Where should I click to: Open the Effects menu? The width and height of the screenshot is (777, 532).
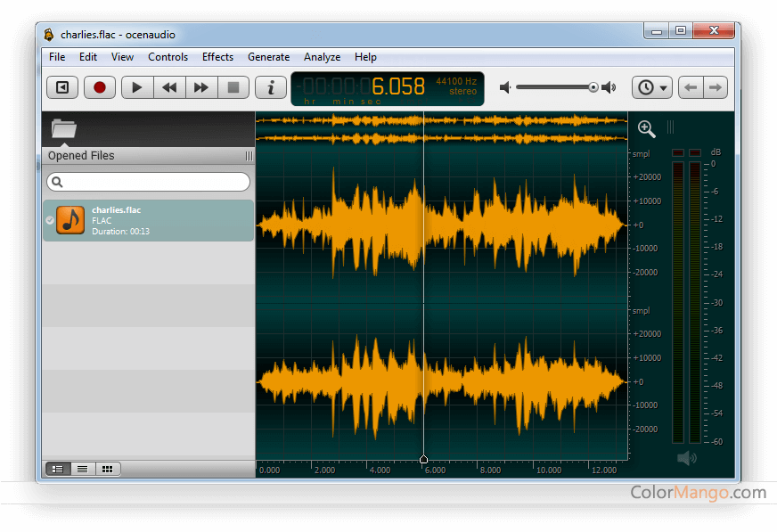[x=217, y=57]
